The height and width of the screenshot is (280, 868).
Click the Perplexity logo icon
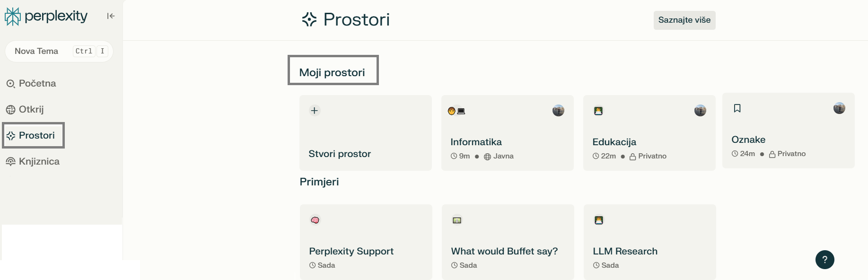coord(13,16)
